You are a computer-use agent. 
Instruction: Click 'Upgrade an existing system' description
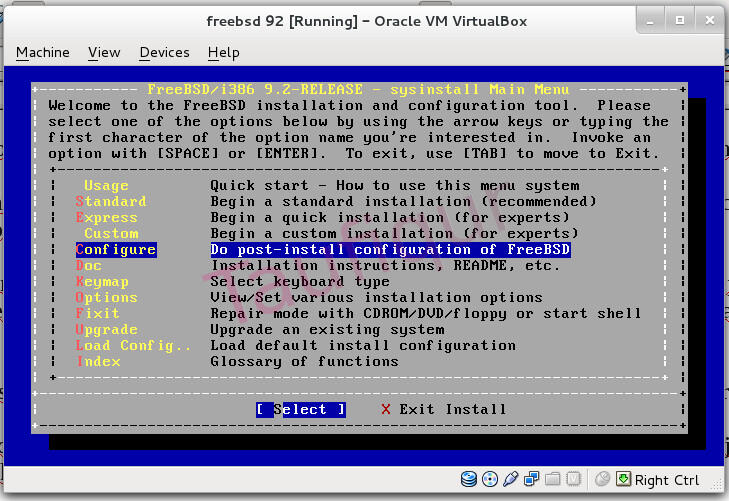tap(327, 330)
